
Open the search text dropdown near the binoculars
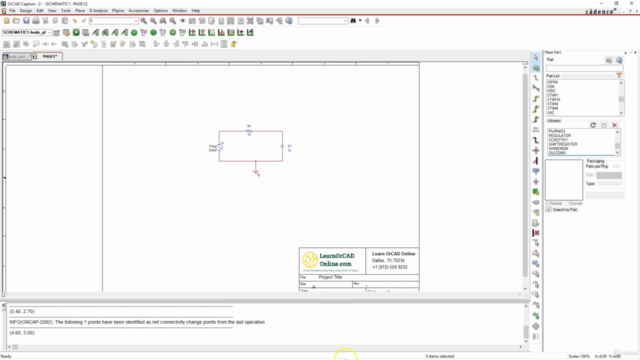click(345, 21)
